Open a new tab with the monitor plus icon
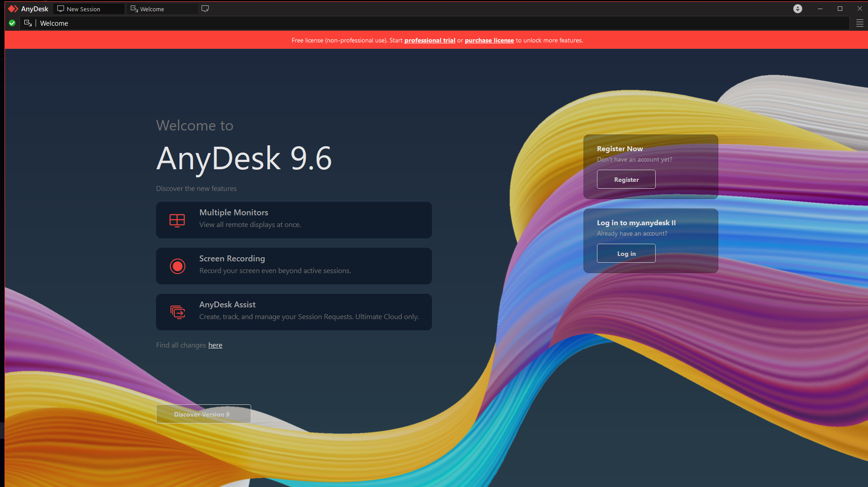The width and height of the screenshot is (868, 487). pyautogui.click(x=205, y=9)
